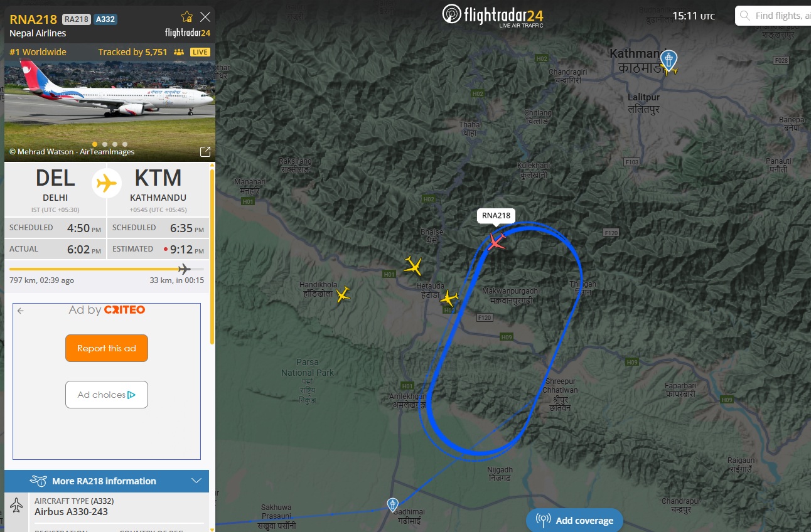Click the ad back arrow

[x=21, y=311]
